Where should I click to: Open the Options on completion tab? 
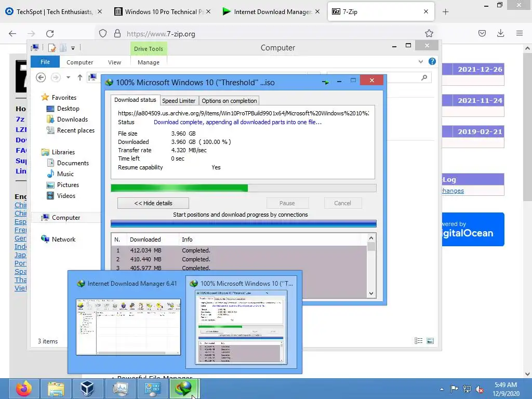[x=229, y=101]
